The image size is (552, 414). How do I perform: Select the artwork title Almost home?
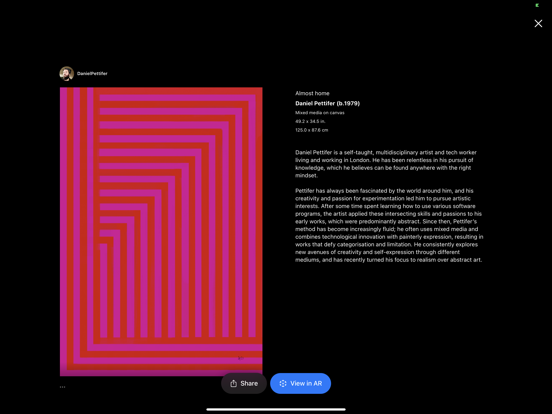(x=312, y=93)
